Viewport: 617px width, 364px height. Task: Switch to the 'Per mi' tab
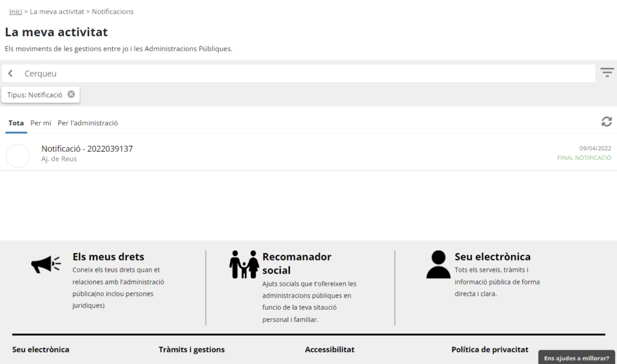(41, 123)
